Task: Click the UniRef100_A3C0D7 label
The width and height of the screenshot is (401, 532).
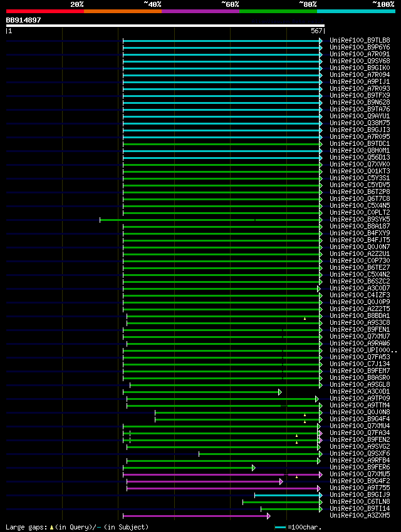Action: [360, 288]
